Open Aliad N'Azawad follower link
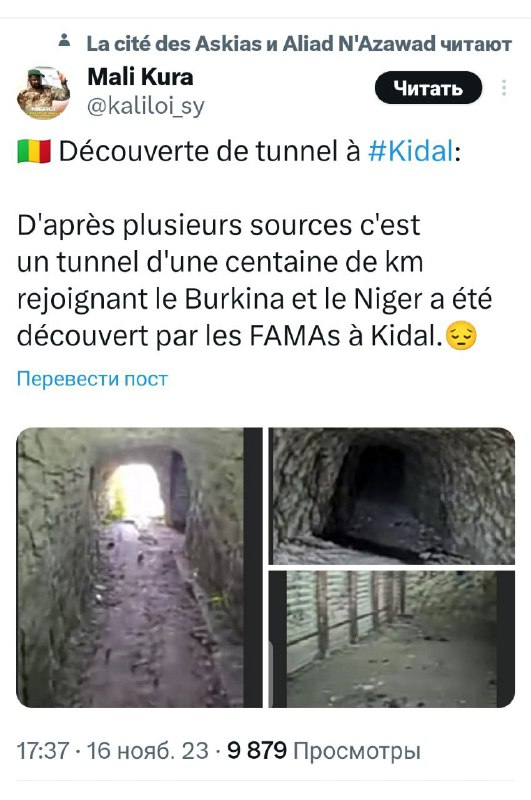531x800 pixels. pyautogui.click(x=359, y=44)
